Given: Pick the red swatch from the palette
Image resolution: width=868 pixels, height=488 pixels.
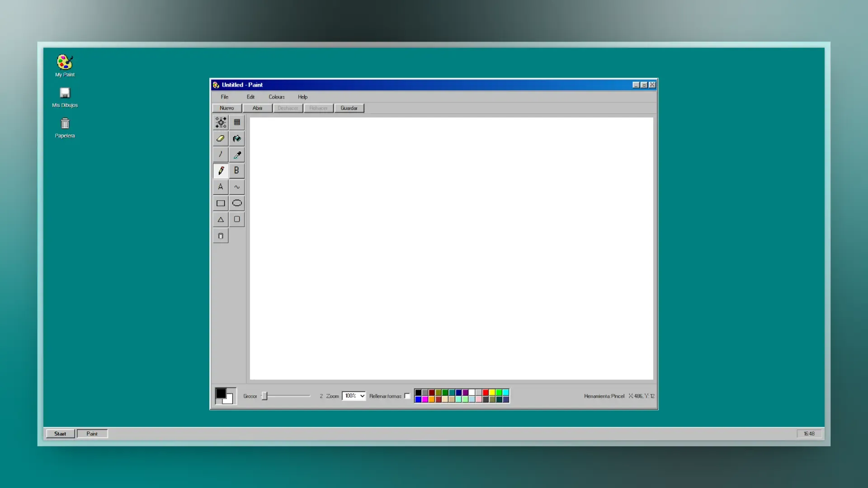Looking at the screenshot, I should 485,392.
